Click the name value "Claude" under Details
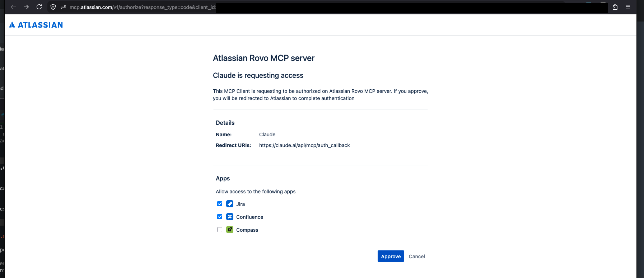The width and height of the screenshot is (644, 278). pyautogui.click(x=267, y=135)
